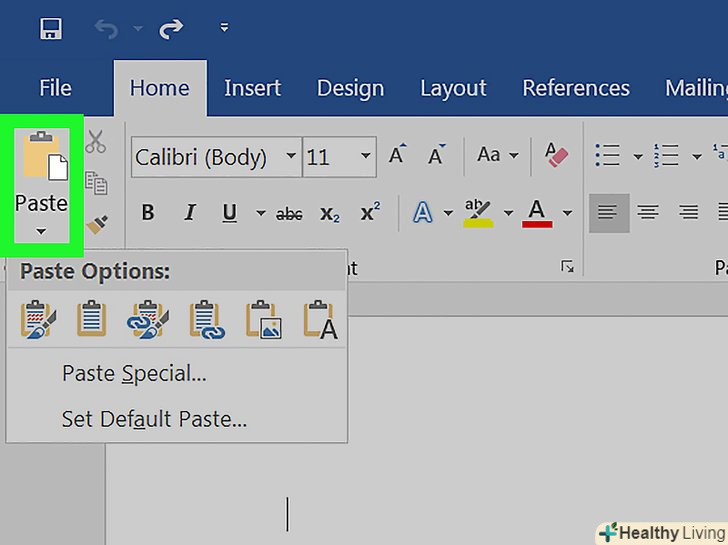
Task: Click the Redo arrow icon
Action: pyautogui.click(x=170, y=28)
